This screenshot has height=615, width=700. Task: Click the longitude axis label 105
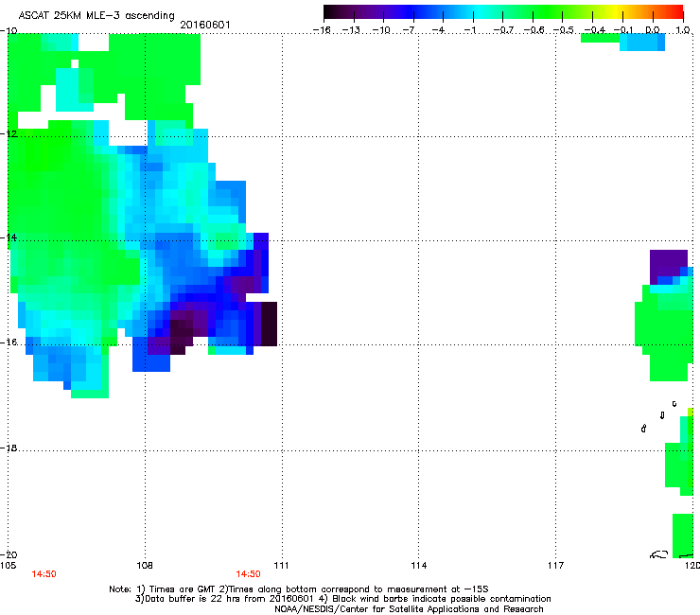point(8,566)
